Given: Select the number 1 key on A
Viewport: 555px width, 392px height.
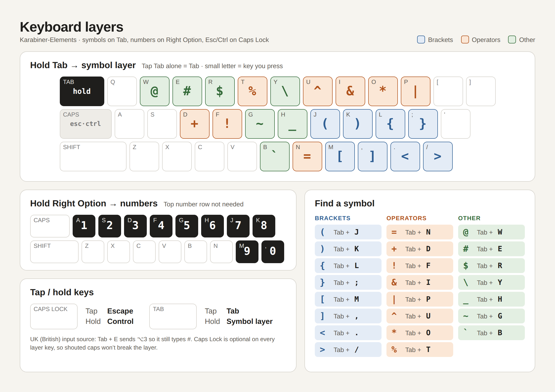Looking at the screenshot, I should click(x=84, y=226).
